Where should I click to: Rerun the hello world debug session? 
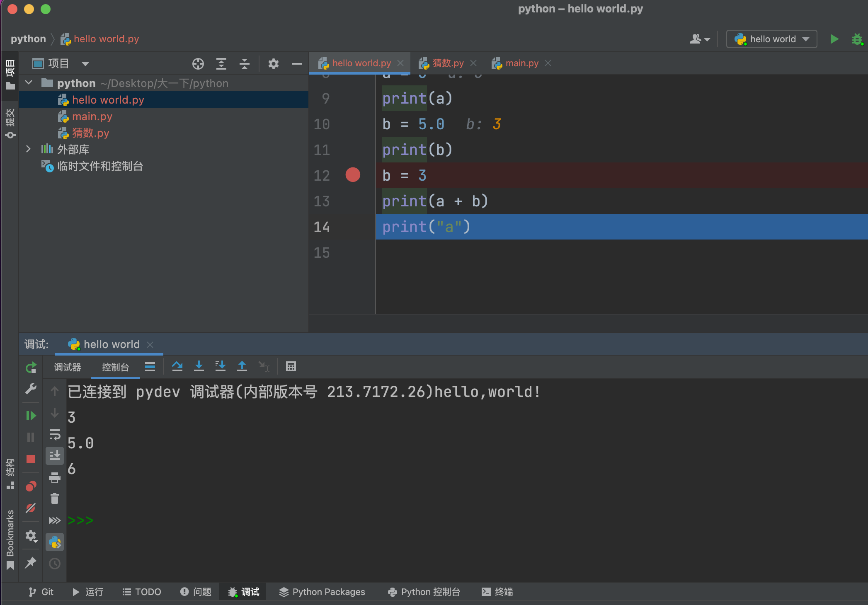[31, 368]
